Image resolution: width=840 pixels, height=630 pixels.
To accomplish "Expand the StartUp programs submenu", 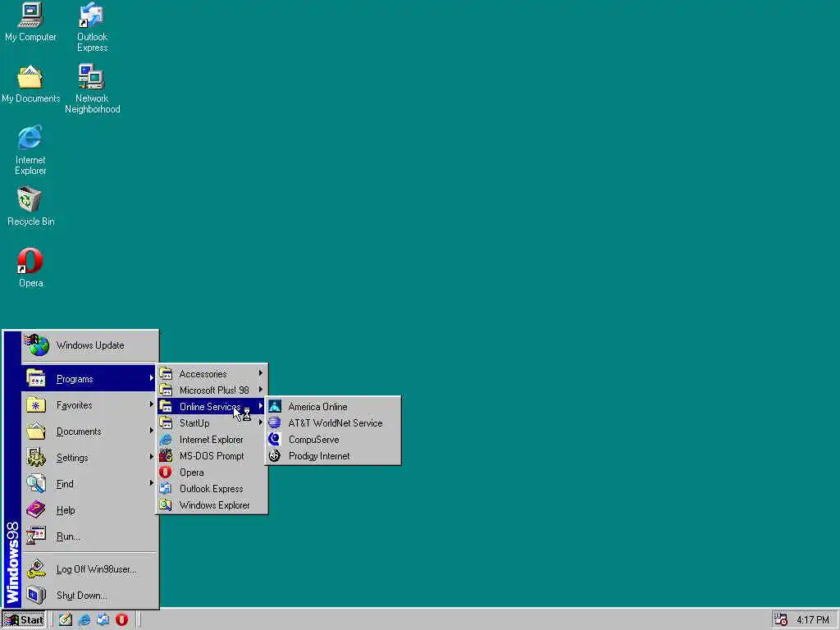I will click(212, 422).
